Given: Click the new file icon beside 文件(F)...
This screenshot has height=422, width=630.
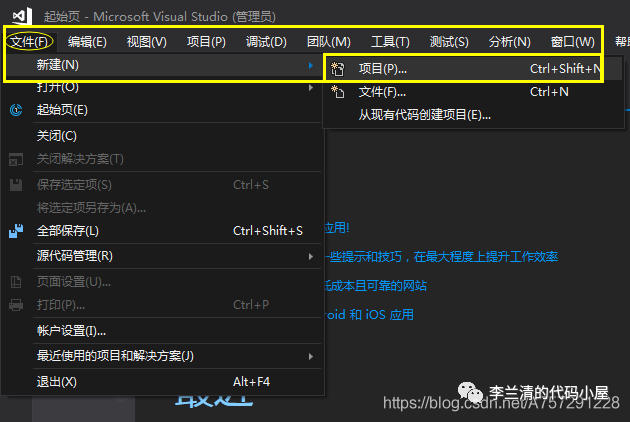Looking at the screenshot, I should (337, 92).
